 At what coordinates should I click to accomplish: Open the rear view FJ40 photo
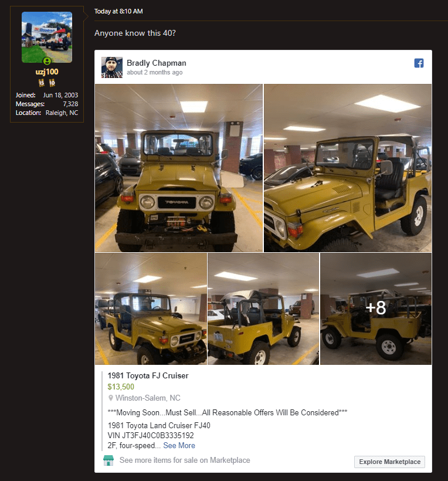263,309
